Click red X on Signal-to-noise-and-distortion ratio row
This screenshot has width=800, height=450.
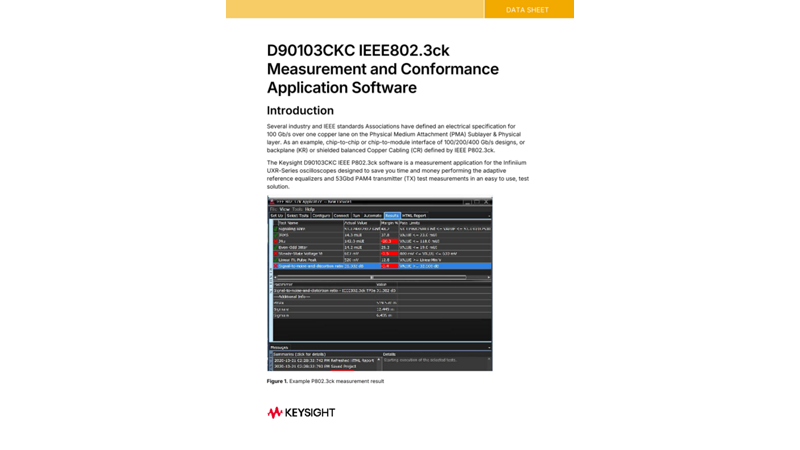point(276,266)
